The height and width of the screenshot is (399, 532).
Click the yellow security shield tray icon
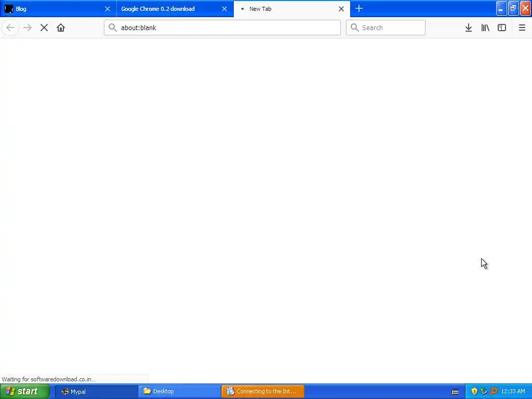point(474,391)
